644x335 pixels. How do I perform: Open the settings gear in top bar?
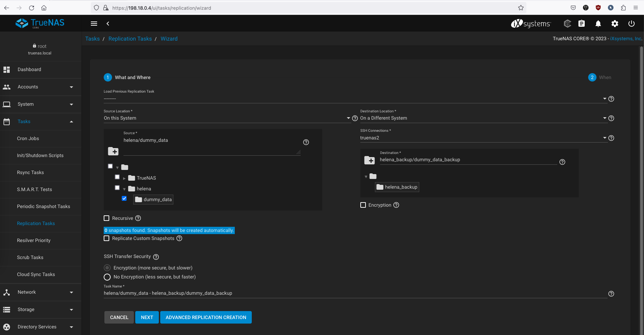coord(615,24)
